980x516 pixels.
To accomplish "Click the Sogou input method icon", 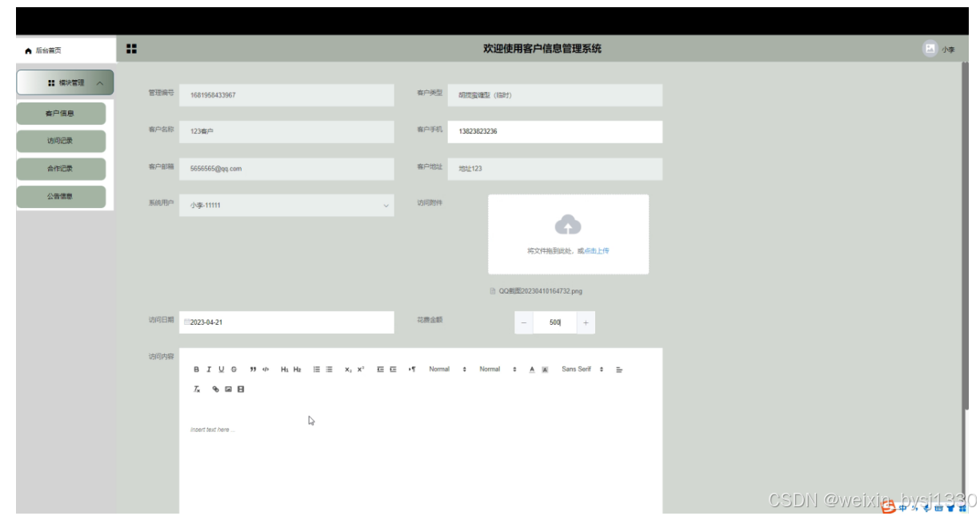I will pos(888,506).
